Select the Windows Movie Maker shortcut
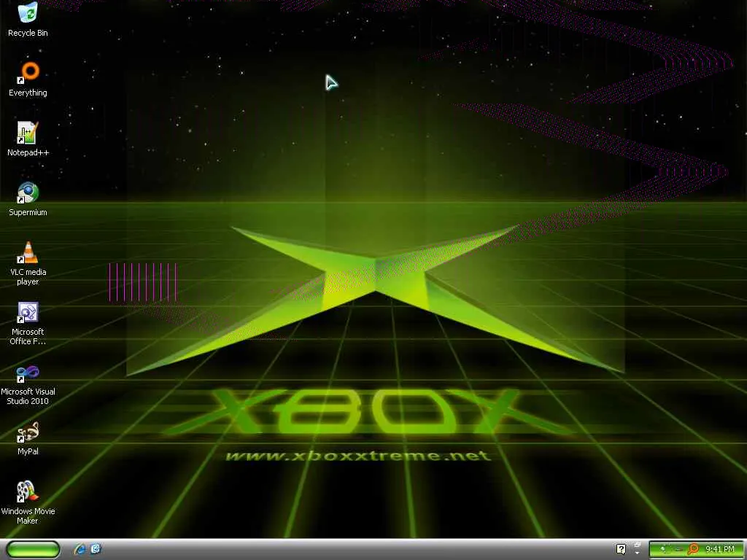 pyautogui.click(x=28, y=503)
